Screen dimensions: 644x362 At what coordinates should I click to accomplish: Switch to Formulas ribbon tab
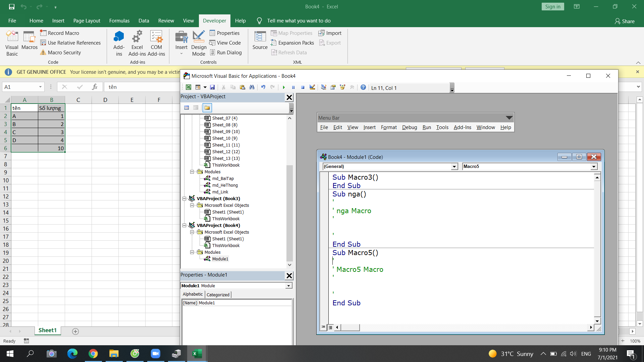119,21
